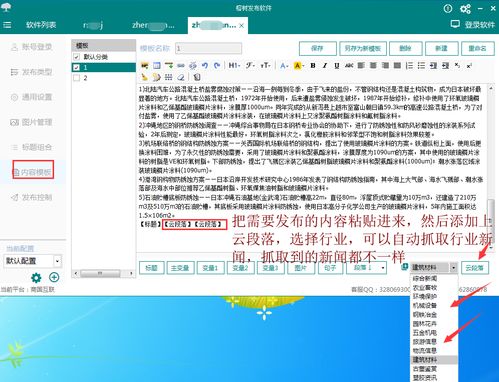Click the 另存为新模板 button

[x=363, y=49]
